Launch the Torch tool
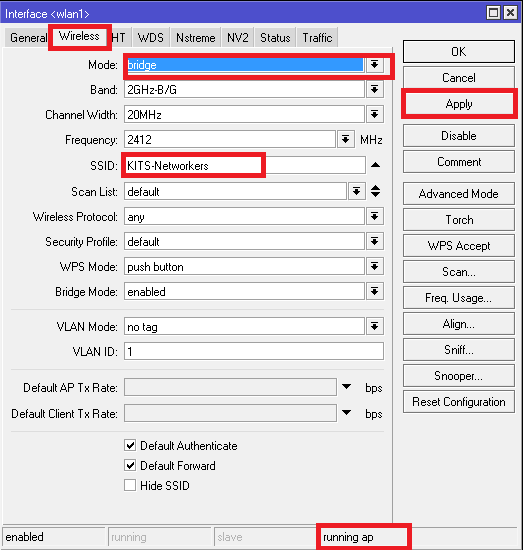Screen dimensions: 523x550 [459, 220]
